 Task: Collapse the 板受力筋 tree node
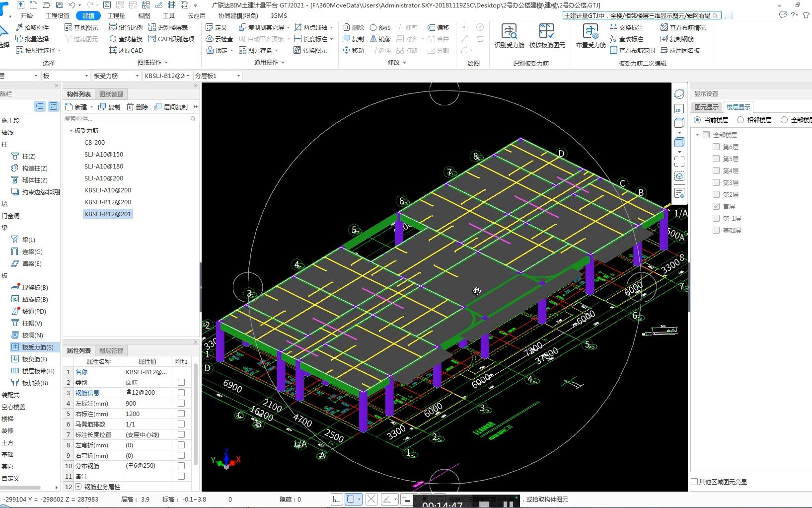(71, 131)
